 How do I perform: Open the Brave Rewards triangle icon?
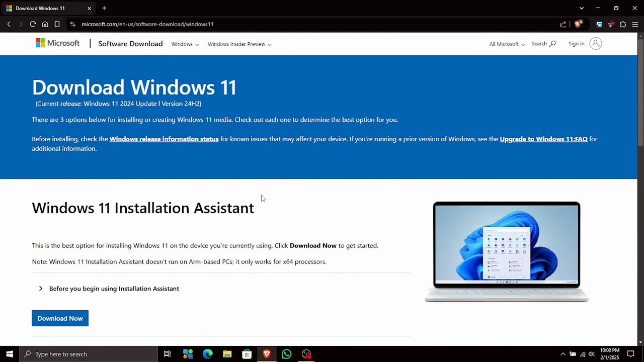pyautogui.click(x=611, y=24)
